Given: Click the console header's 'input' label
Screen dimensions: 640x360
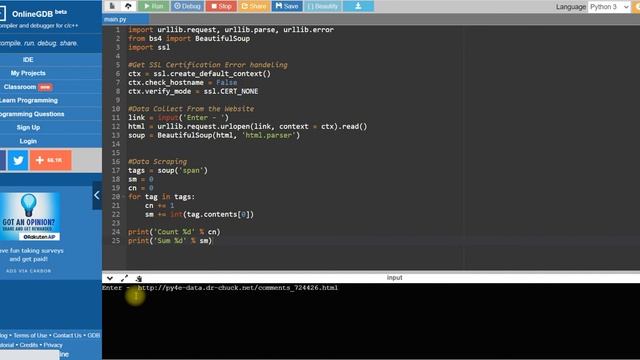Looking at the screenshot, I should coord(394,278).
